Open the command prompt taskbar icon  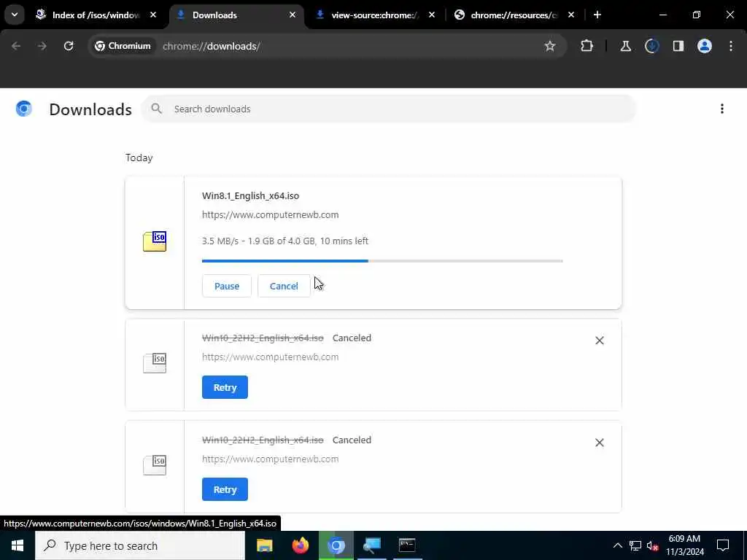coord(407,545)
